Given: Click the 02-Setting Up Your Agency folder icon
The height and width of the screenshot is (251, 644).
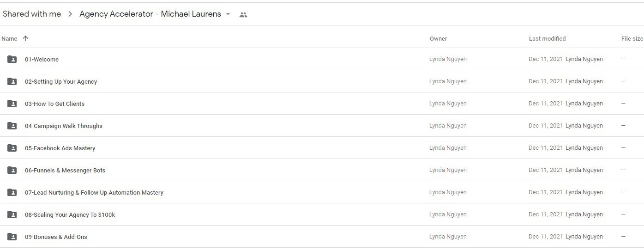Looking at the screenshot, I should [12, 81].
